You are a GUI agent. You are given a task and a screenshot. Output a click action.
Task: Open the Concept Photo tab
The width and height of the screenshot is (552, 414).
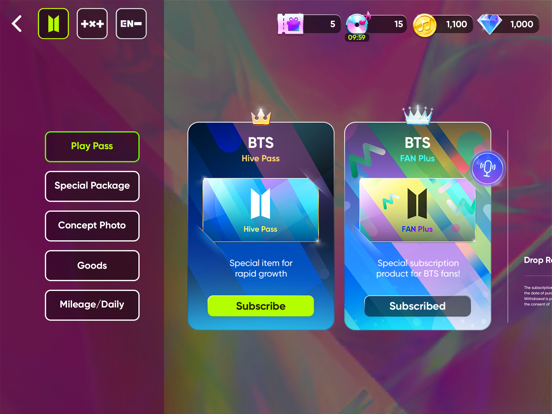[92, 226]
